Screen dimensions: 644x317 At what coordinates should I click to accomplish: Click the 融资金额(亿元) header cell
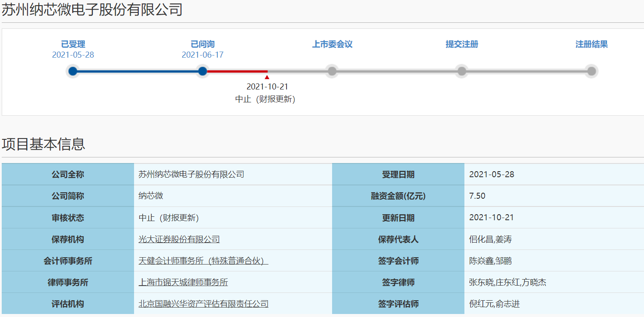point(398,196)
